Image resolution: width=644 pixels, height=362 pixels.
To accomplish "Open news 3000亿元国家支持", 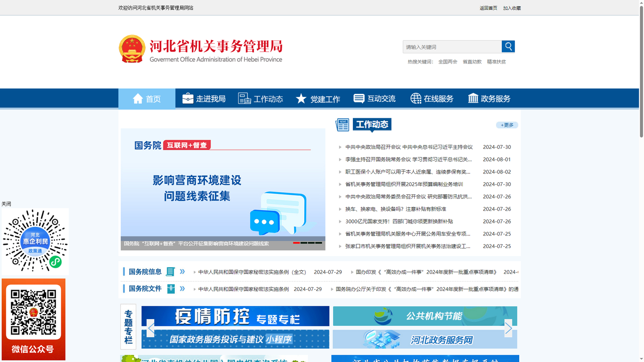I will coord(399,221).
